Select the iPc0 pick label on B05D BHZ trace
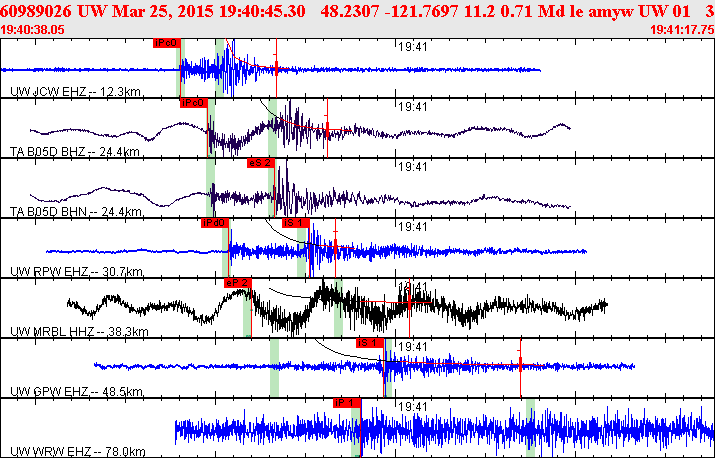715x458 pixels. (x=194, y=104)
